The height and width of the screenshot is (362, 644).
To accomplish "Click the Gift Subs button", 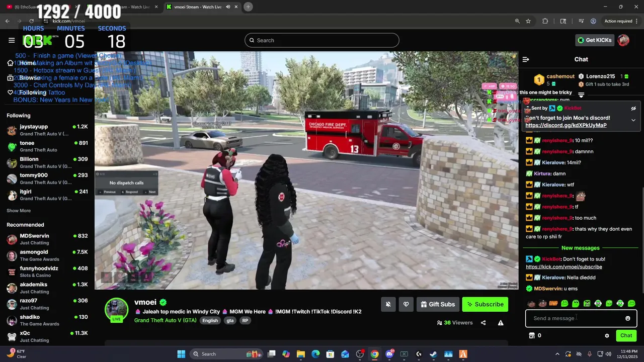I will pos(438,304).
